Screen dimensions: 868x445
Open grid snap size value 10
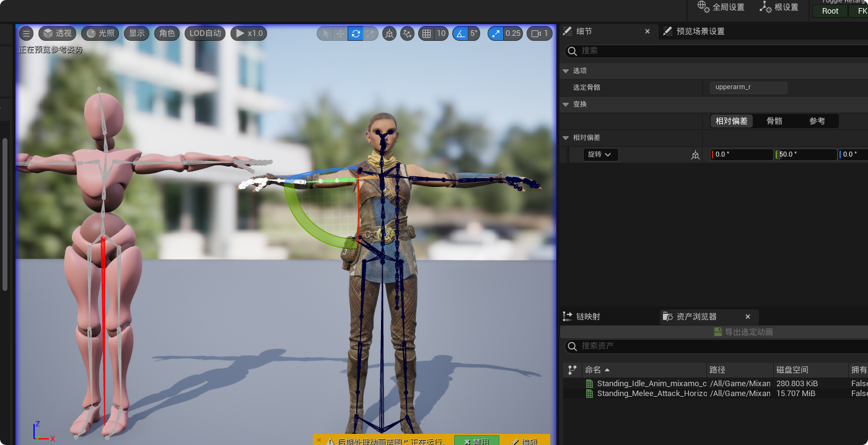tap(441, 33)
